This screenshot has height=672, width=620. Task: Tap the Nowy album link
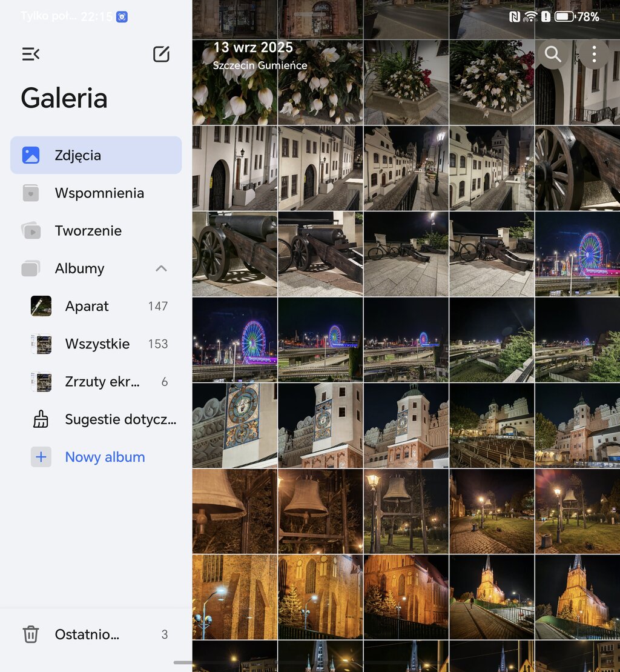click(105, 457)
